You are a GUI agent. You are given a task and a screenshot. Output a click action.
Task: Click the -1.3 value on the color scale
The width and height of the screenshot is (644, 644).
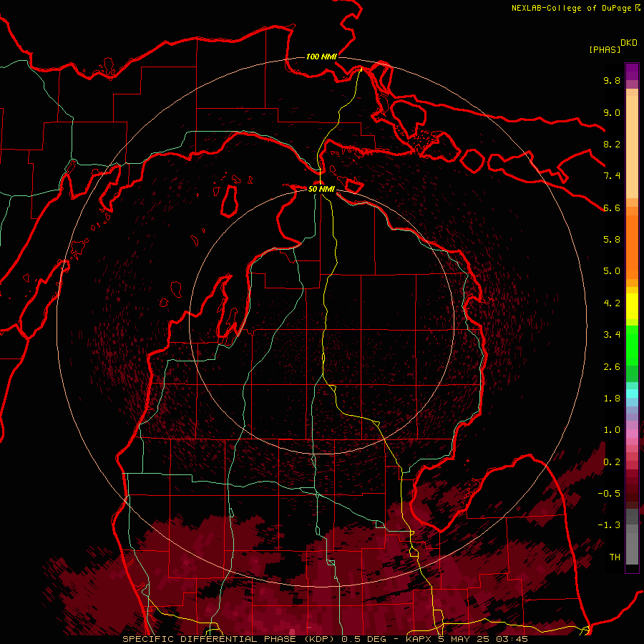tap(609, 525)
